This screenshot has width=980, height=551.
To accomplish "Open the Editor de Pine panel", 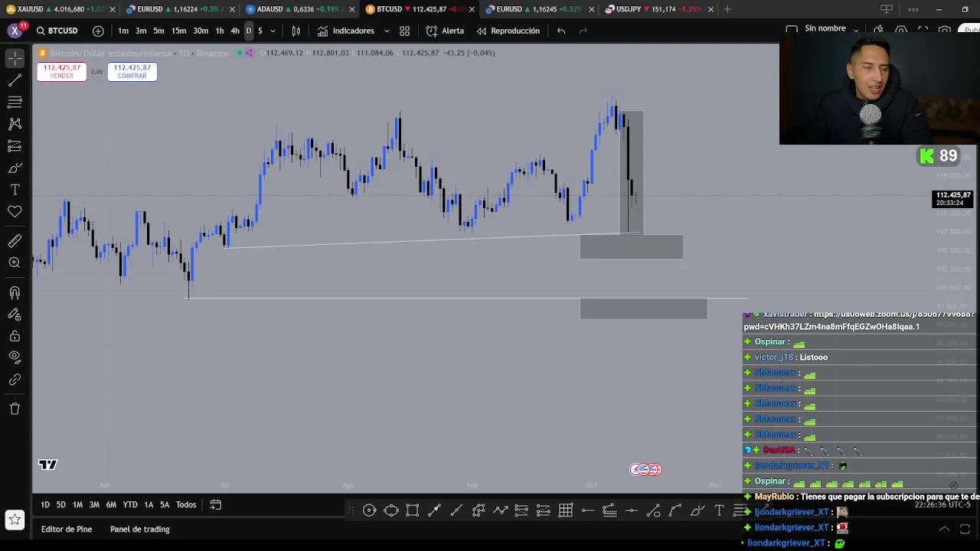I will (x=67, y=529).
